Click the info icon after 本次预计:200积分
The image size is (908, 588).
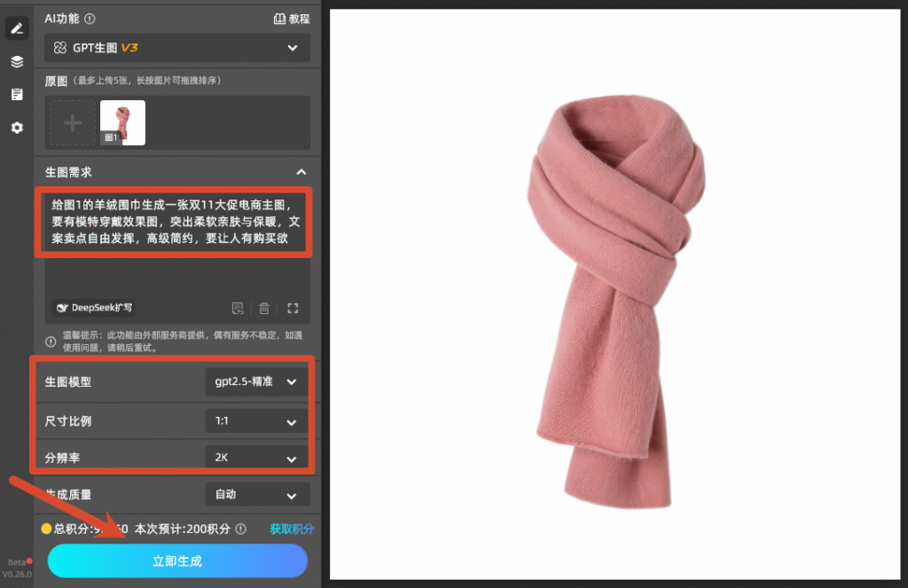pos(241,529)
